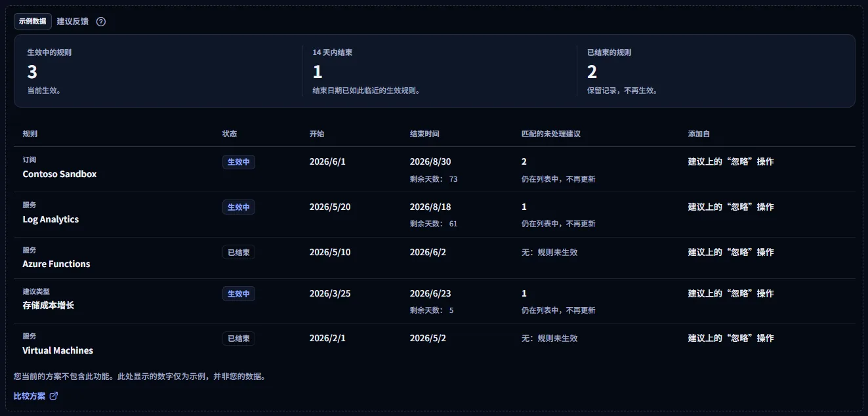Open the 建议反馈 link

[x=73, y=21]
